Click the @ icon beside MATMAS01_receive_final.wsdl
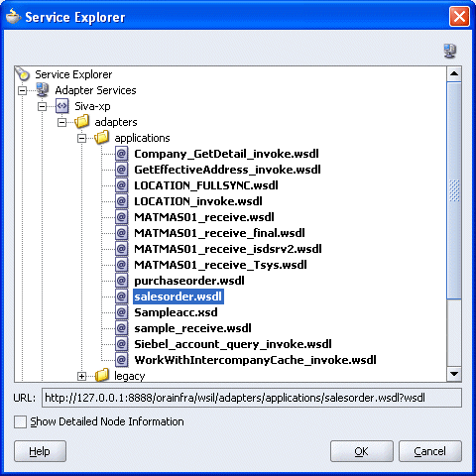Screen dimensions: 476x476 point(121,233)
